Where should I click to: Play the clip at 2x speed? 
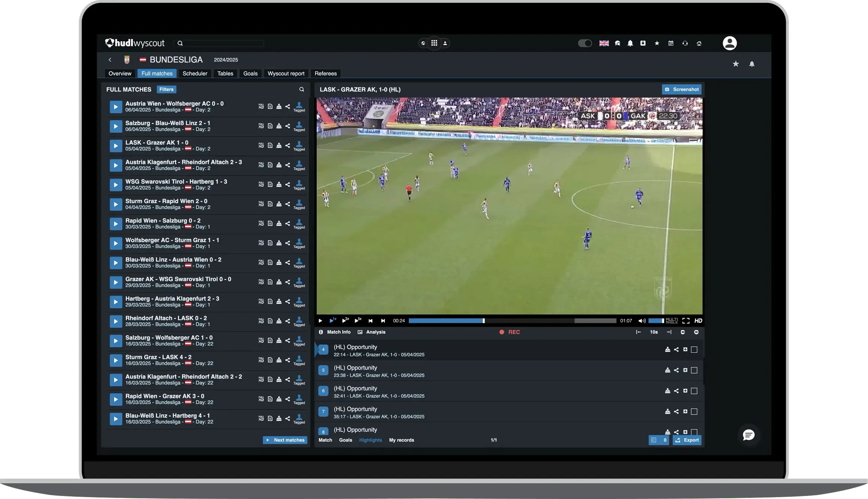(345, 321)
